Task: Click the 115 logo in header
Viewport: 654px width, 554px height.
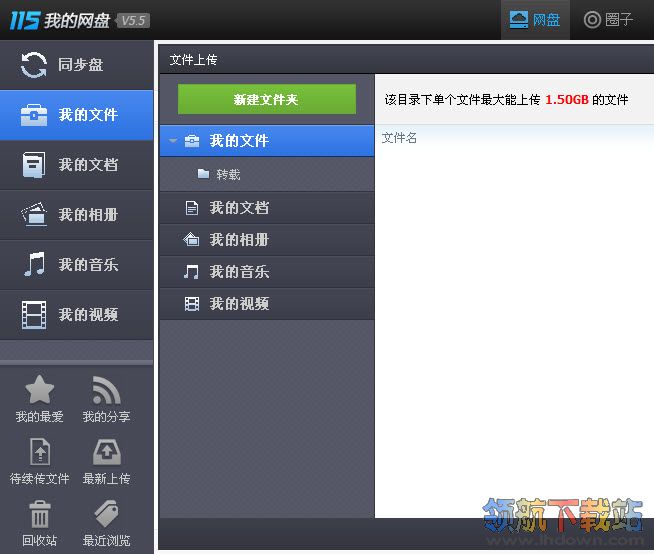Action: pyautogui.click(x=25, y=20)
